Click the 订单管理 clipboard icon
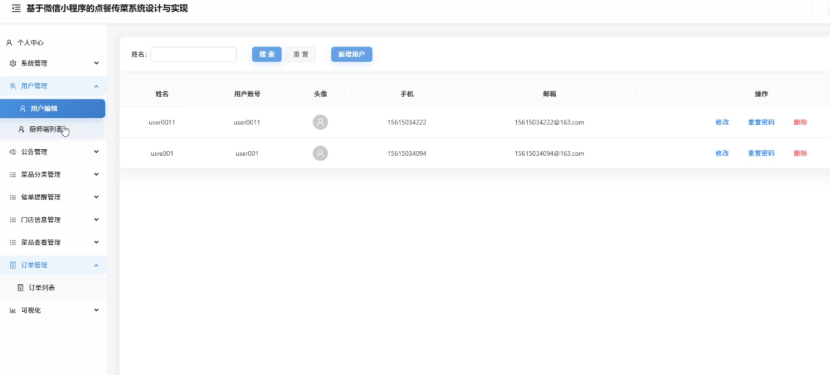 pyautogui.click(x=13, y=265)
